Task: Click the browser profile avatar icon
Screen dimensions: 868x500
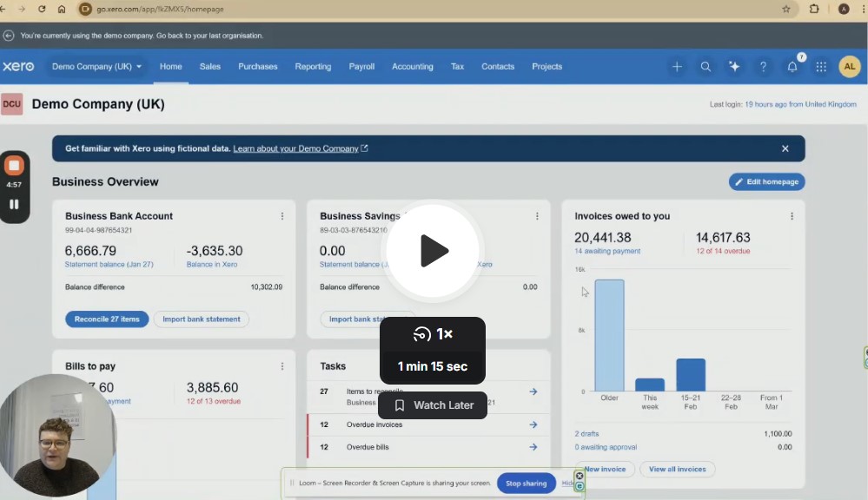Action: [844, 9]
